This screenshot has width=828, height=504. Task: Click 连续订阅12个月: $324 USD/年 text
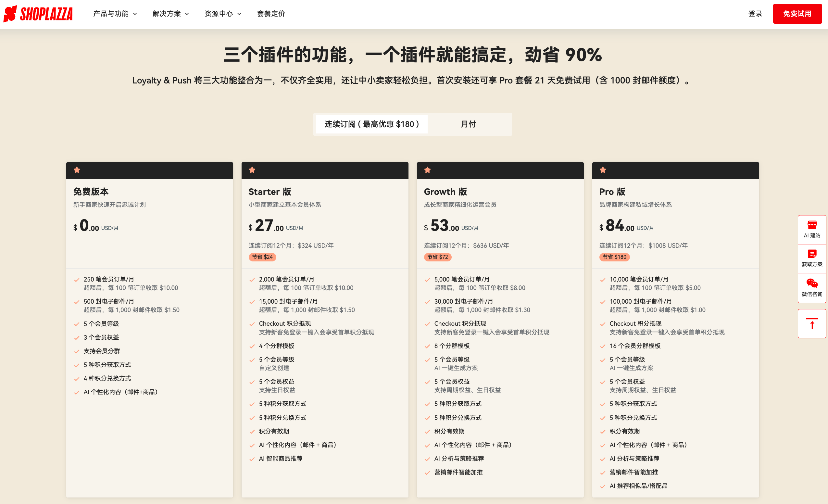pyautogui.click(x=291, y=246)
